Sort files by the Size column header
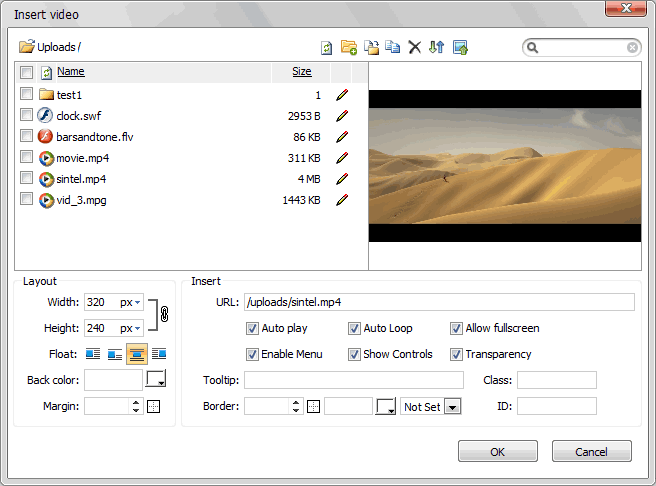Viewport: 656px width, 486px height. pos(301,72)
